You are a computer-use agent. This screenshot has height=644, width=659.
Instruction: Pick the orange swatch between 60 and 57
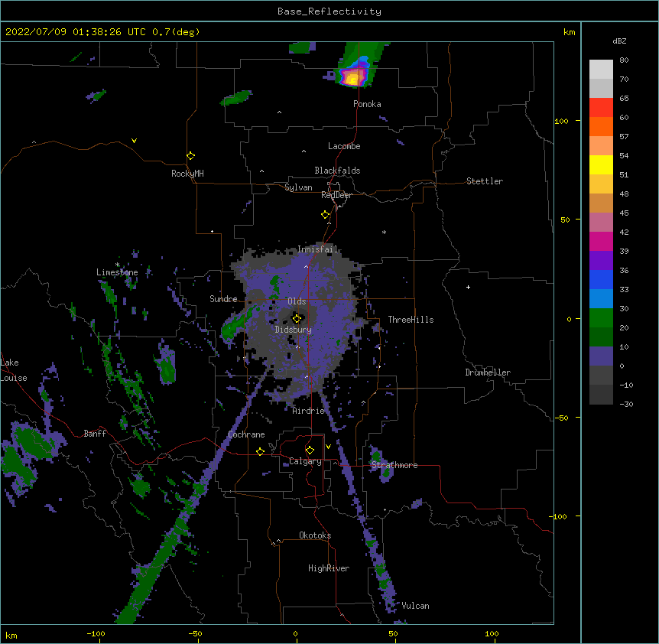(601, 126)
